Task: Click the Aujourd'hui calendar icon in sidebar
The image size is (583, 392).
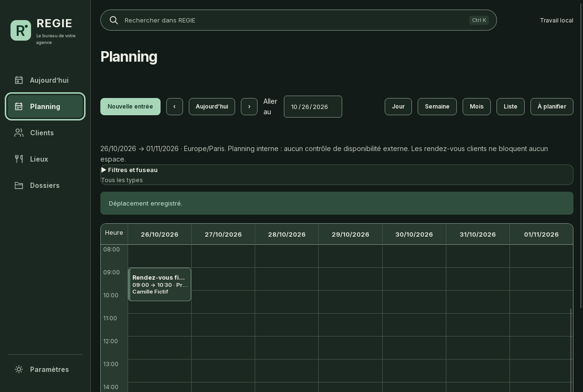Action: pyautogui.click(x=19, y=80)
